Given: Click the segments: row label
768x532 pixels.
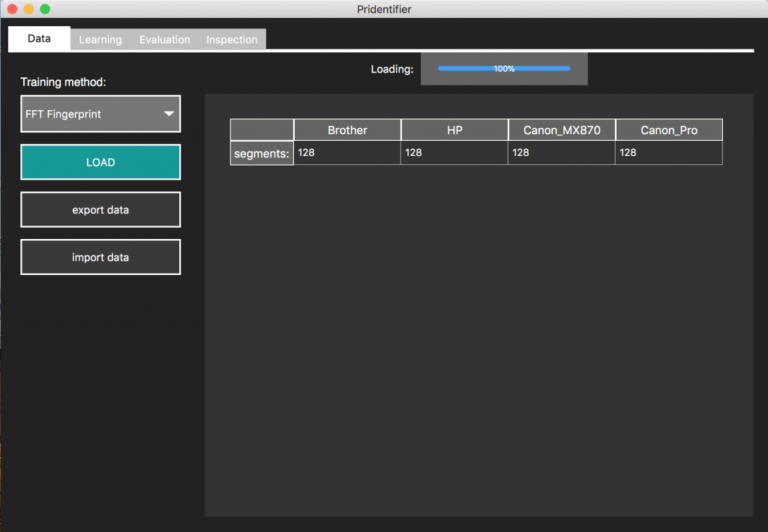Looking at the screenshot, I should pos(262,153).
